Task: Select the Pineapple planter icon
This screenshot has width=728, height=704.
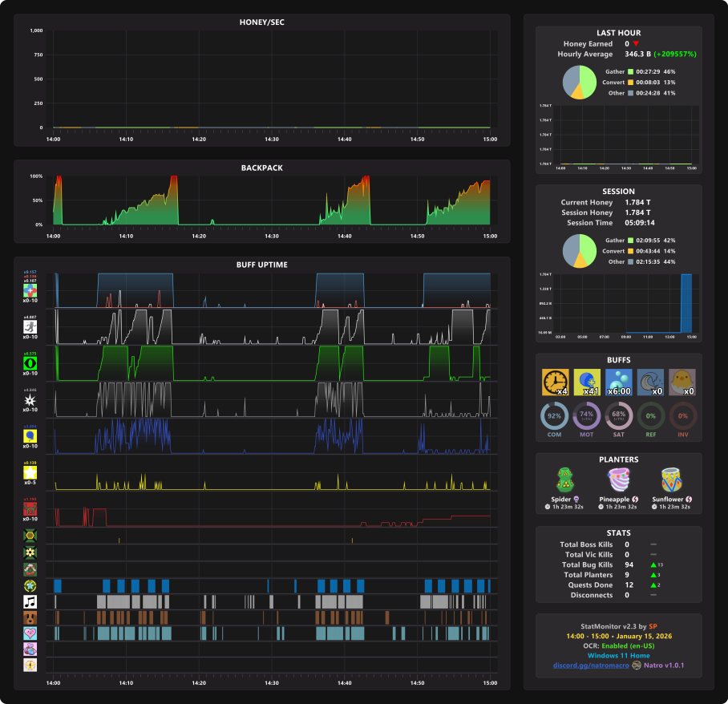Action: point(619,480)
